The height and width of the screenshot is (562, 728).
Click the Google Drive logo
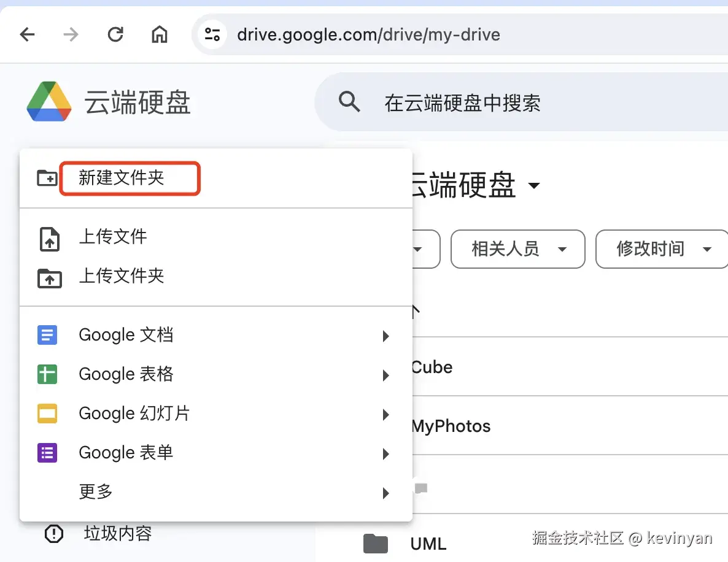pyautogui.click(x=49, y=102)
